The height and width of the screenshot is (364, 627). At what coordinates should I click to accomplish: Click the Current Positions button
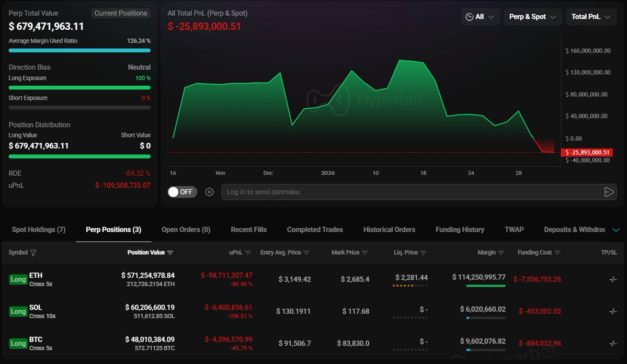pos(121,13)
